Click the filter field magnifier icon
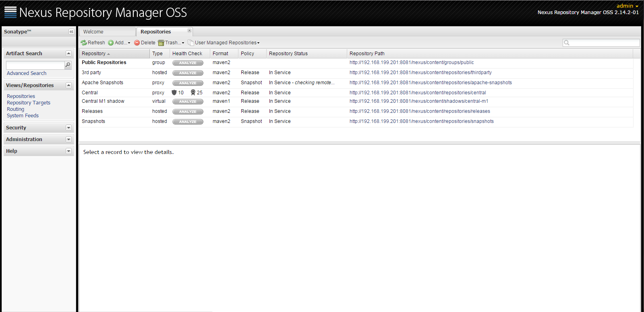Image resolution: width=644 pixels, height=312 pixels. (x=566, y=43)
